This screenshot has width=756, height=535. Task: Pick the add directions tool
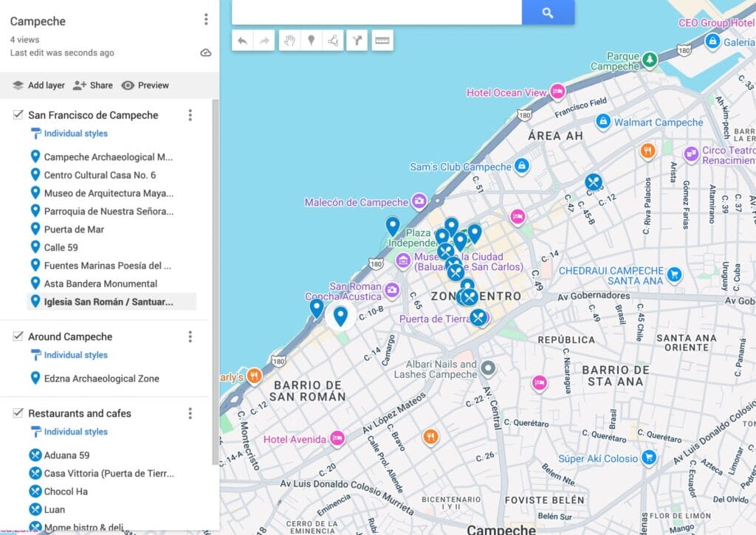coord(357,41)
